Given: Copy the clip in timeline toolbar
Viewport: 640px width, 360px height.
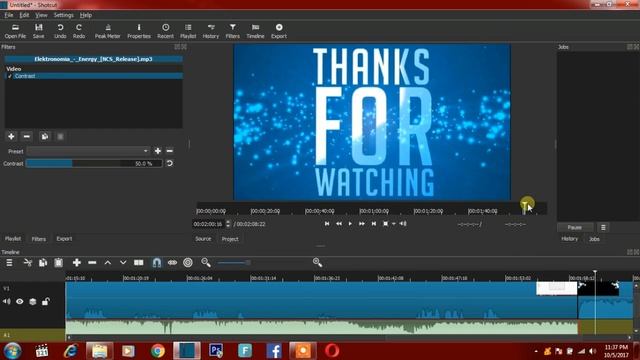Looking at the screenshot, I should click(x=43, y=263).
